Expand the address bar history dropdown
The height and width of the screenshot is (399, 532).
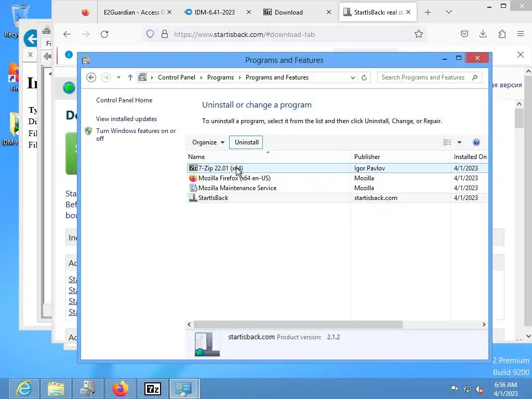coord(353,78)
